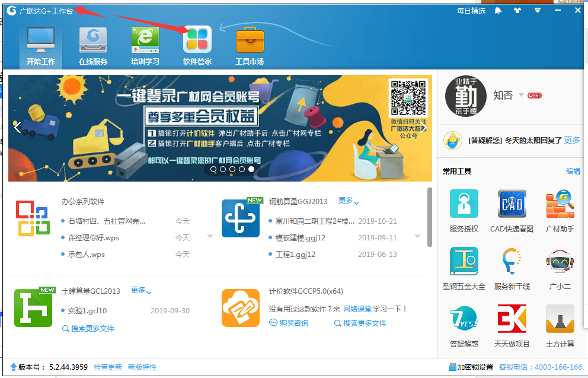This screenshot has height=378, width=588.
Task: Open the 在线服务 tab
Action: (93, 46)
